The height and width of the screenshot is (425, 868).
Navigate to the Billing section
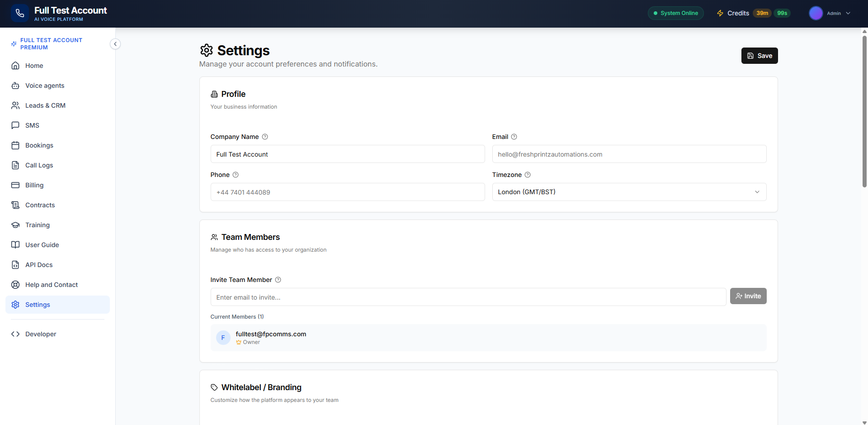pyautogui.click(x=34, y=185)
